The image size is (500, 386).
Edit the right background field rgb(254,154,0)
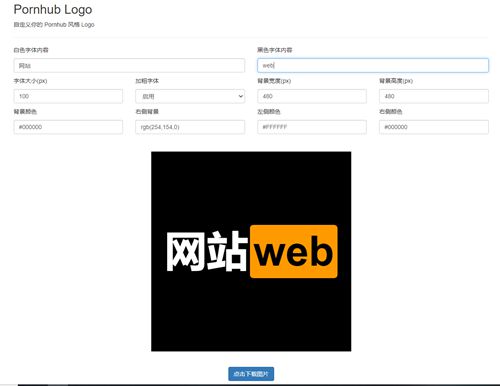[x=190, y=127]
